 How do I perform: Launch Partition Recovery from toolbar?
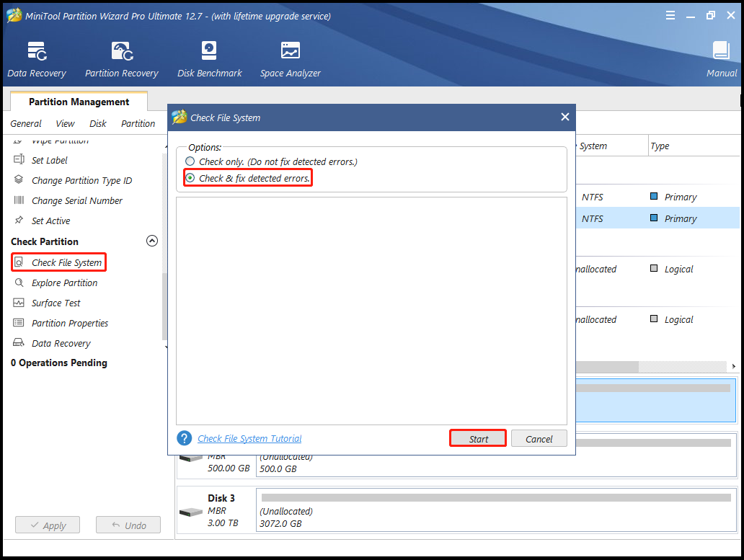(x=121, y=59)
